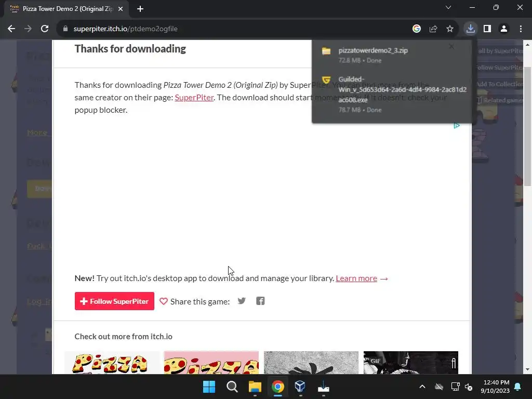The width and height of the screenshot is (532, 399).
Task: Follow the Learn more link
Action: 356,278
